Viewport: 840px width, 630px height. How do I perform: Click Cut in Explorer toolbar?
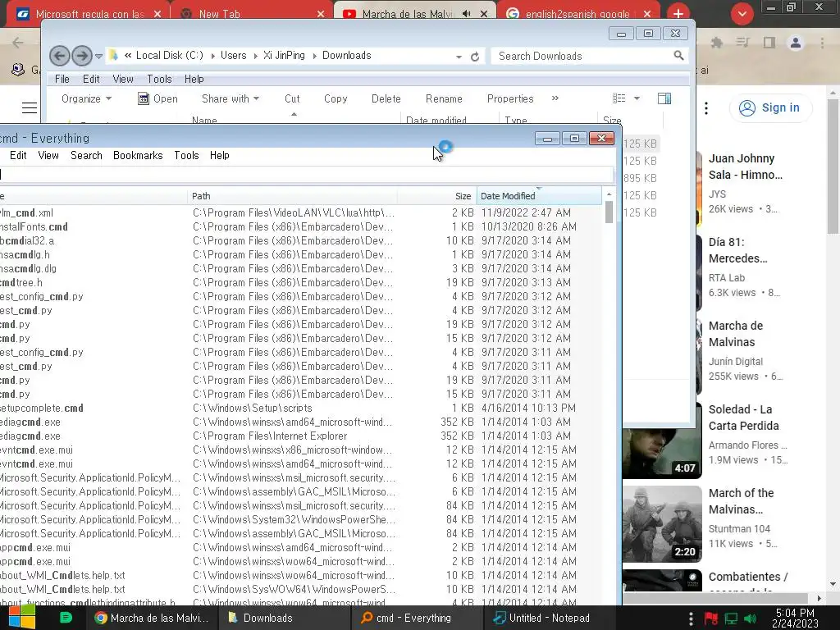[292, 98]
